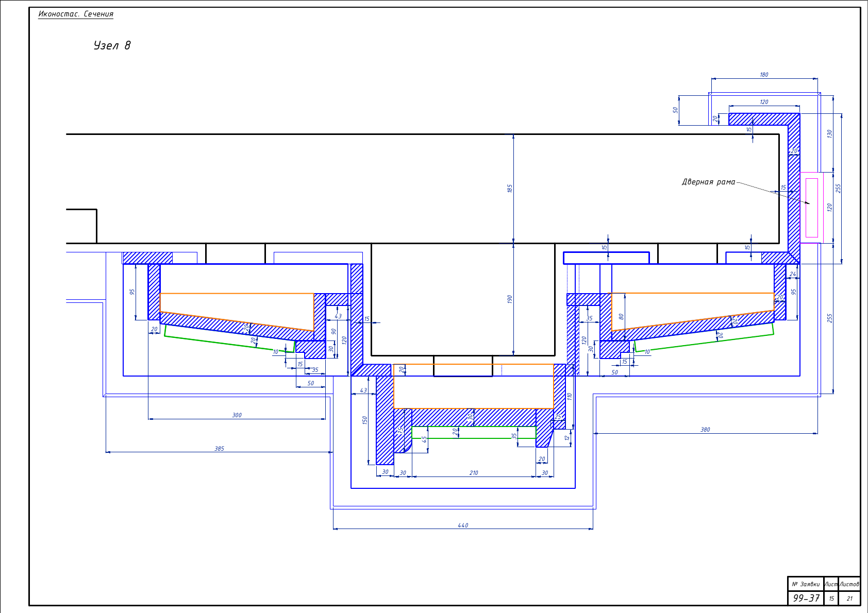Click the 385 dimension value

[x=219, y=449]
